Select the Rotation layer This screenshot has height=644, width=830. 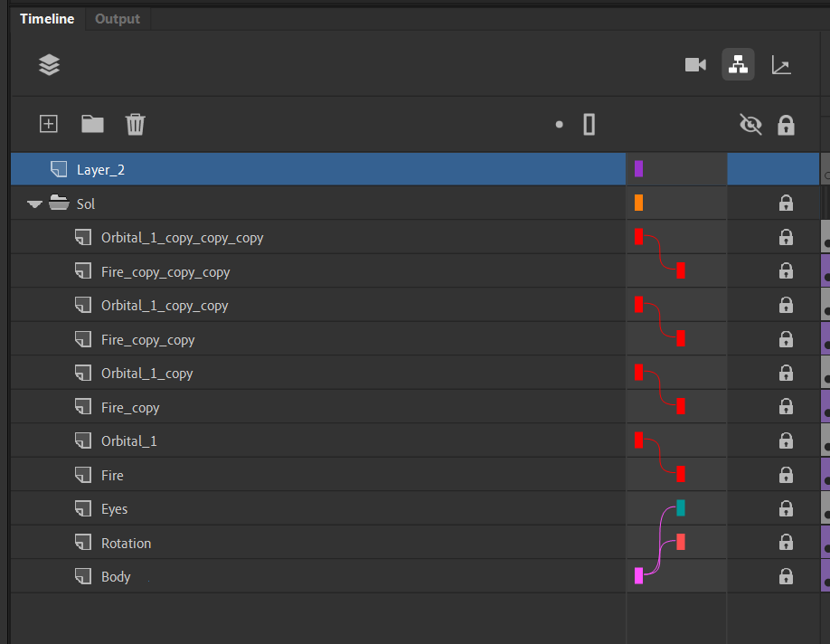click(126, 543)
